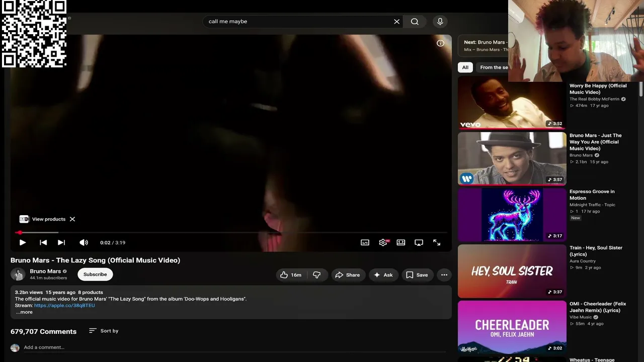The width and height of the screenshot is (644, 362).
Task: Start voice search with microphone
Action: tap(440, 22)
